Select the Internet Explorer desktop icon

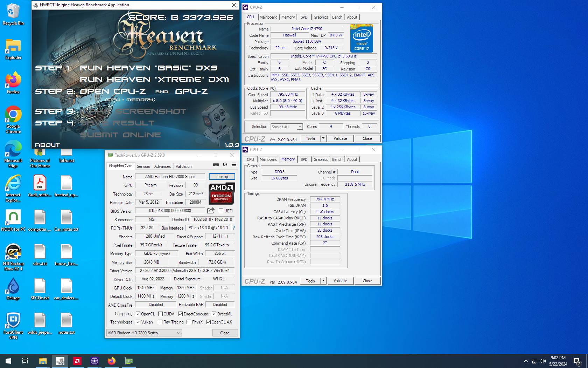click(x=13, y=189)
